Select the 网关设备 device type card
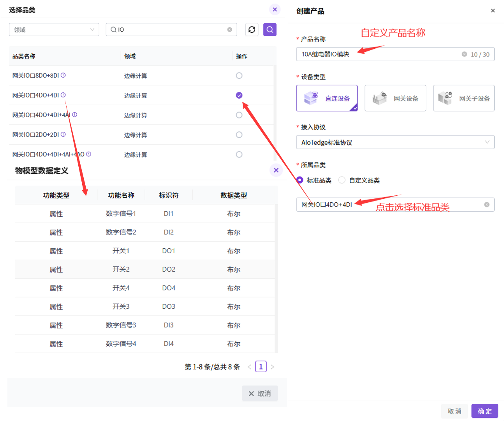This screenshot has height=421, width=504. click(395, 98)
